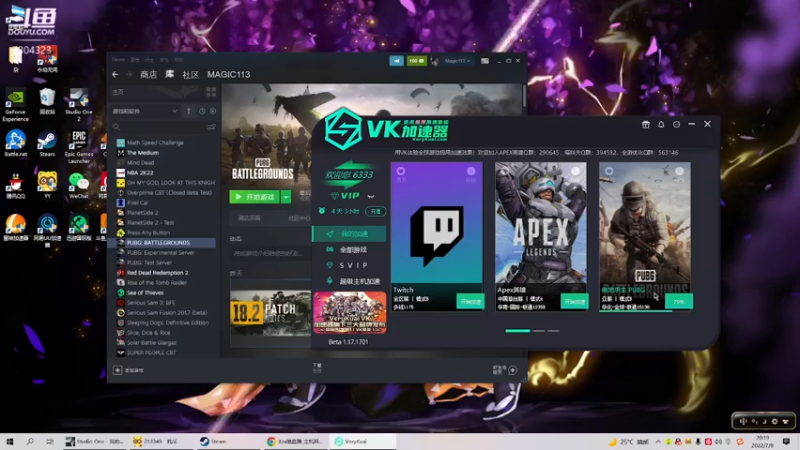Click the blue announcement megaphone button in Steam
The height and width of the screenshot is (450, 800).
click(x=396, y=61)
